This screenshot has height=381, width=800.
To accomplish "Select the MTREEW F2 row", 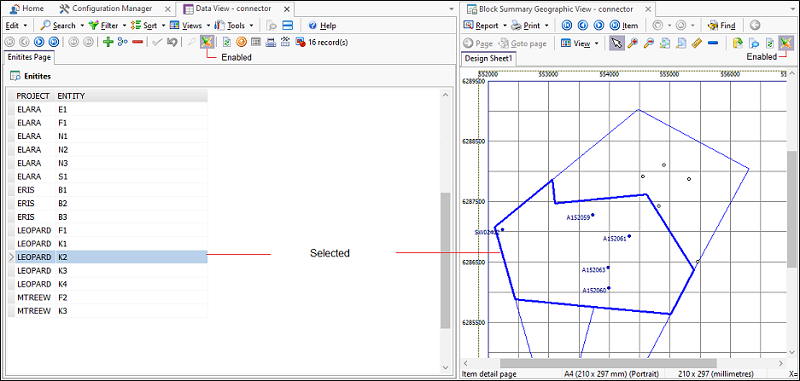I will coord(111,297).
